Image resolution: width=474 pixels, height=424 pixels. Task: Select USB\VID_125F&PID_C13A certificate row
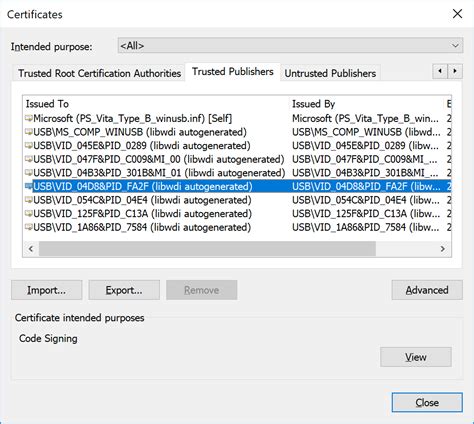tap(237, 214)
